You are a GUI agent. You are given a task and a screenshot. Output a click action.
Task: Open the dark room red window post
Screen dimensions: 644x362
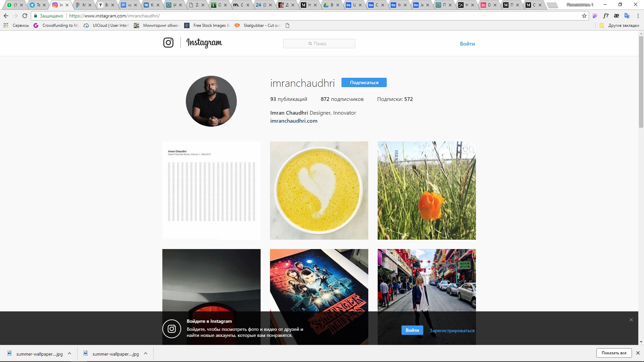[211, 280]
